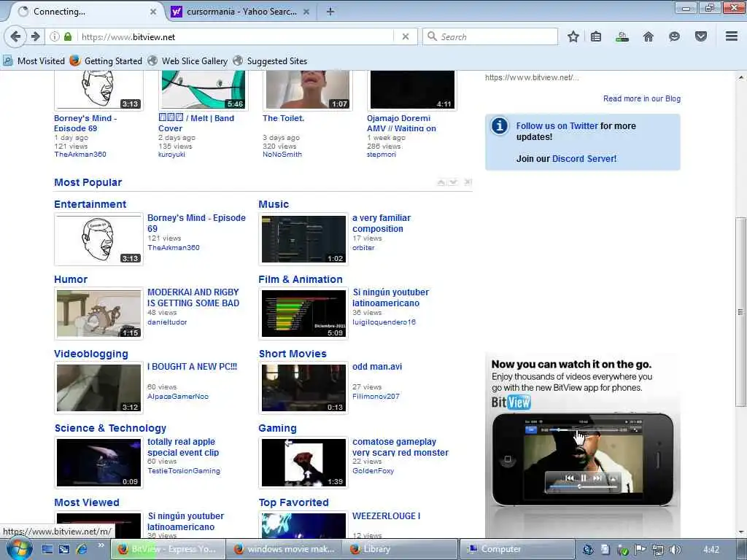Visit uploader TestieTorsionGaming's channel
This screenshot has width=747, height=560.
pyautogui.click(x=184, y=470)
